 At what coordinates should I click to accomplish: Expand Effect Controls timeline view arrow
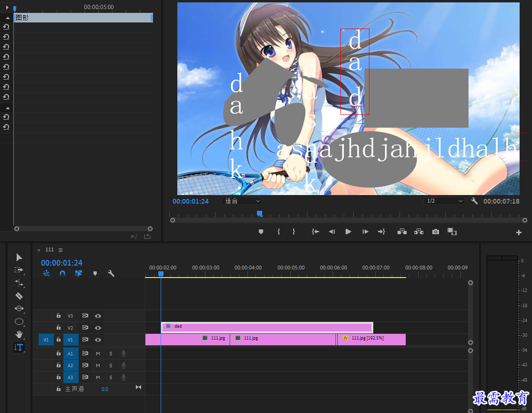(7, 7)
